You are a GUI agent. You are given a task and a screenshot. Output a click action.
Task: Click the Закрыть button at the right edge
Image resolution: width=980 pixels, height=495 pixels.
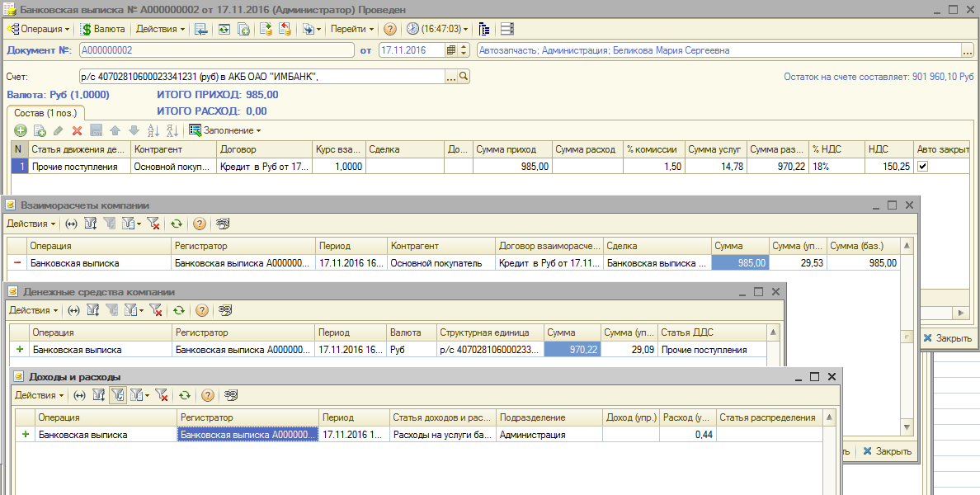tap(948, 338)
